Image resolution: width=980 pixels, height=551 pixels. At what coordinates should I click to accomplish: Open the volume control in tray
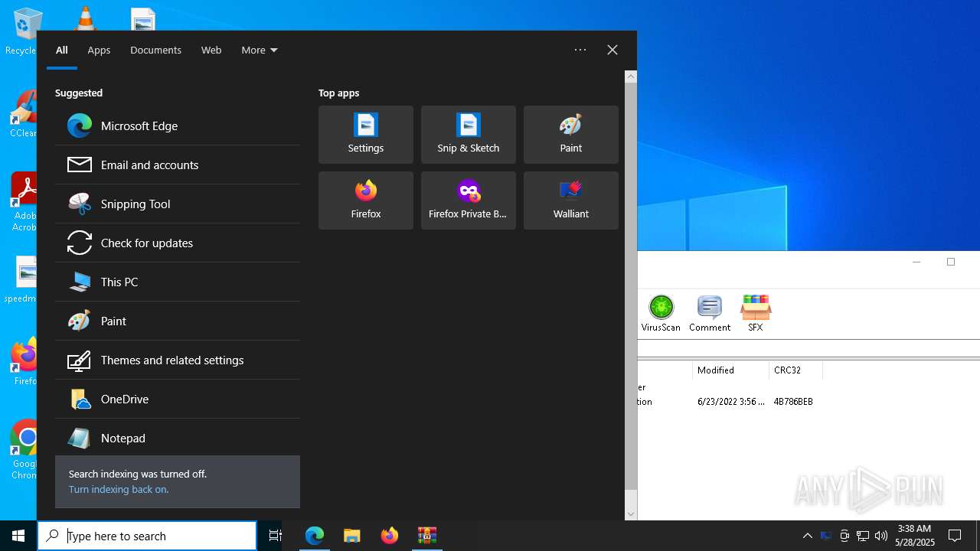tap(881, 536)
